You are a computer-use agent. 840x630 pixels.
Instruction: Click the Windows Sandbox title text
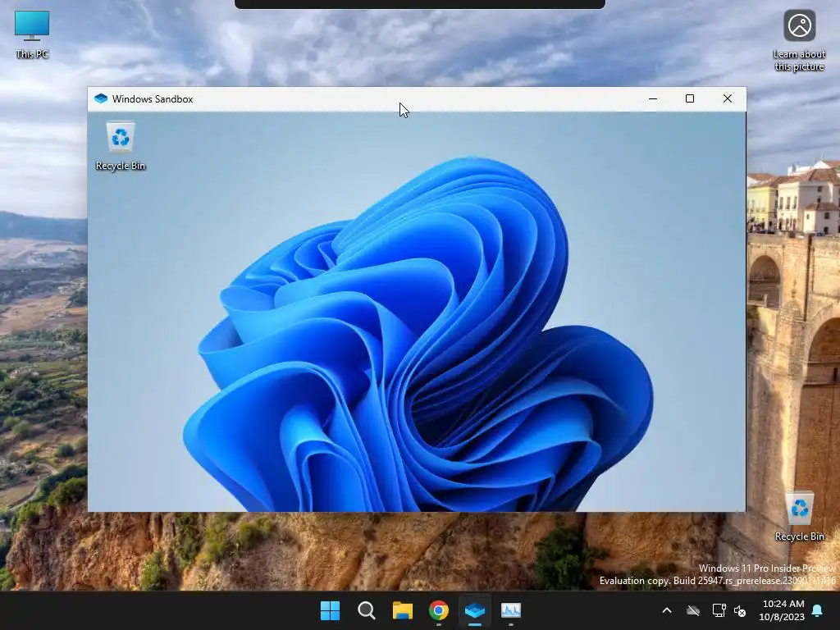coord(153,99)
